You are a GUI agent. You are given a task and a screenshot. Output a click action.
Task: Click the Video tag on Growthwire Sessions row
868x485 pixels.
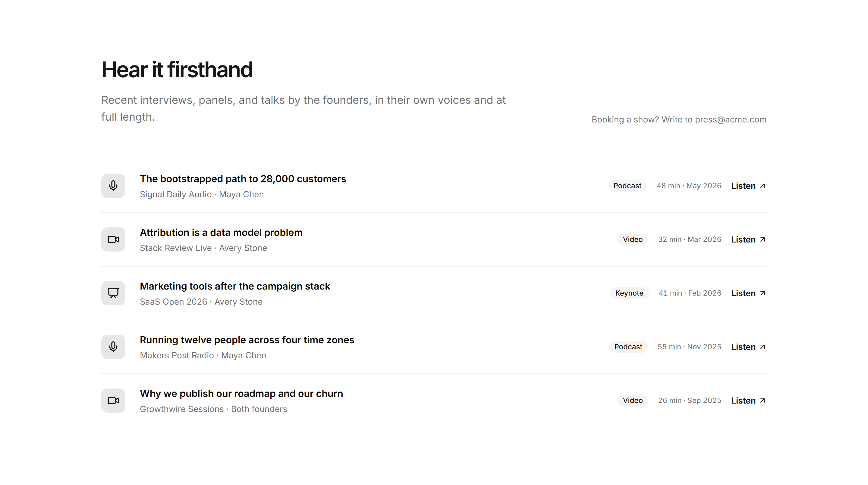click(x=633, y=400)
